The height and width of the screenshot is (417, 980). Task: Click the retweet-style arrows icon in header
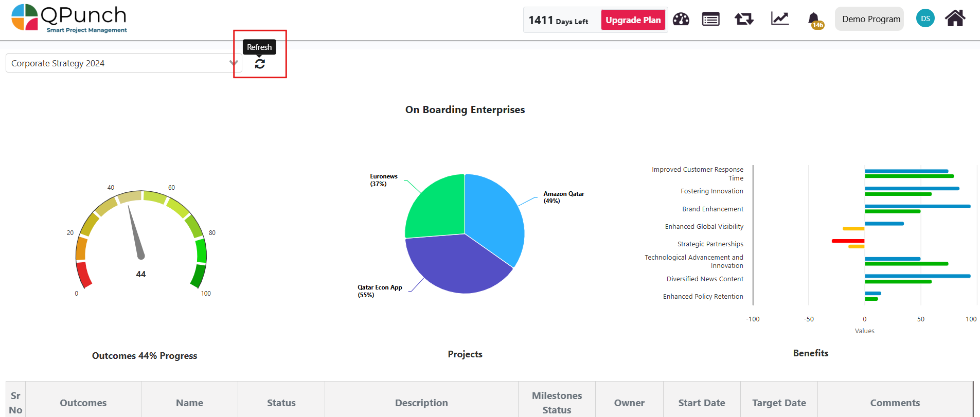click(x=744, y=20)
